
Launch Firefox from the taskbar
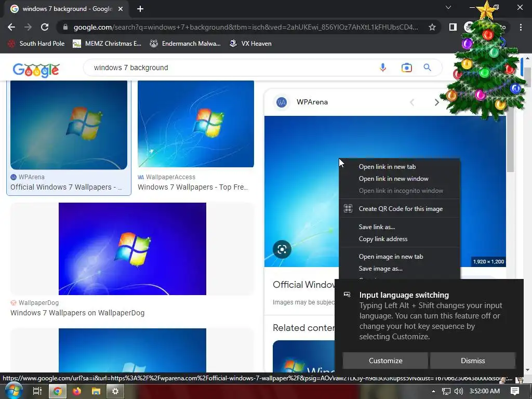[x=77, y=391]
